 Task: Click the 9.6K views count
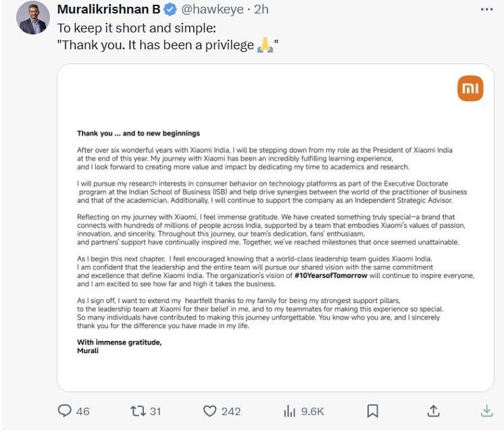point(313,411)
